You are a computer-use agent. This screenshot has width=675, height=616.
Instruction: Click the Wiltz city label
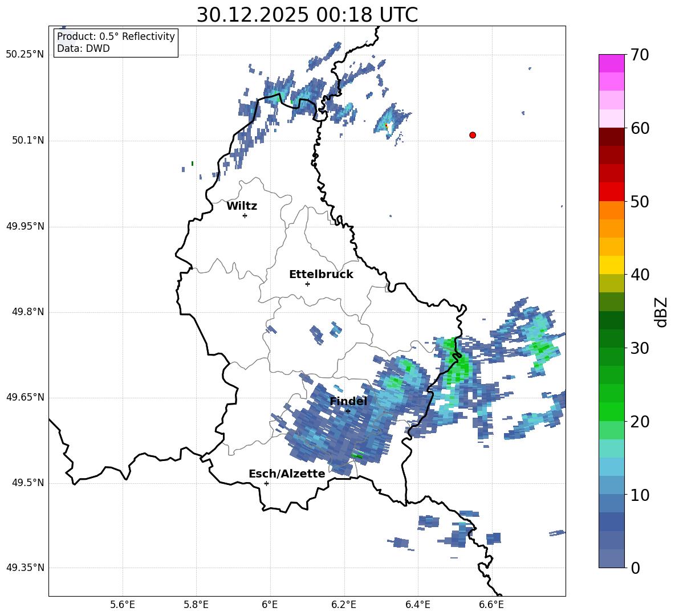pos(242,206)
